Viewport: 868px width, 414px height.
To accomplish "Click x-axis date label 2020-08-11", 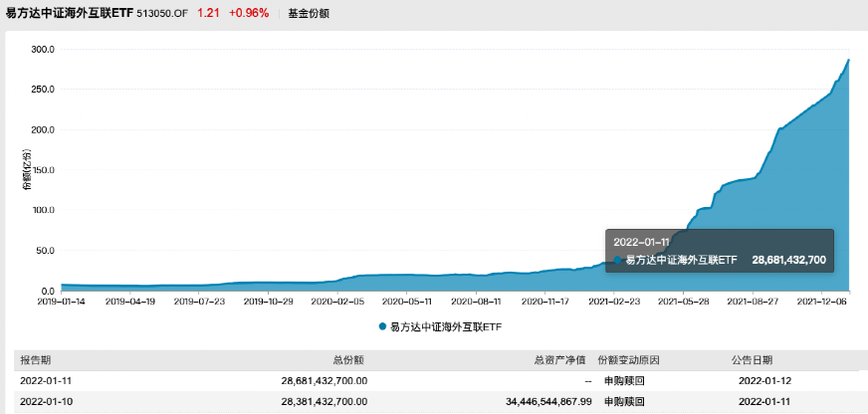I will point(476,303).
